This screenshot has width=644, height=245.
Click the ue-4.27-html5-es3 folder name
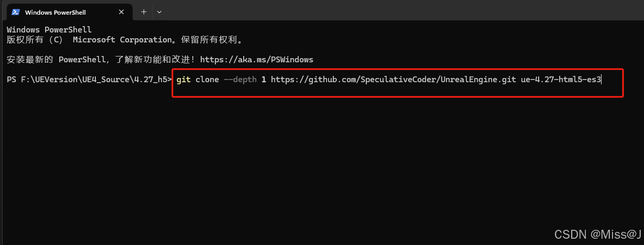click(561, 80)
